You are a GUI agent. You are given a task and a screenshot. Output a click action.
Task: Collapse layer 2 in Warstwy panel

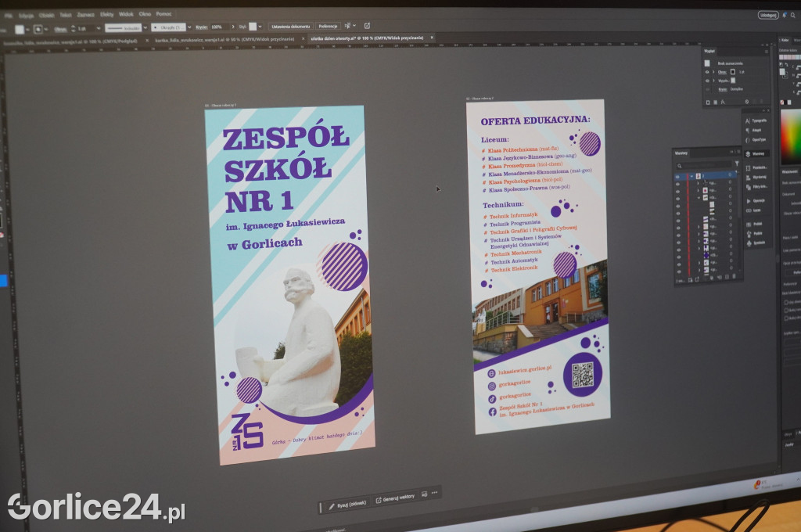[x=691, y=176]
